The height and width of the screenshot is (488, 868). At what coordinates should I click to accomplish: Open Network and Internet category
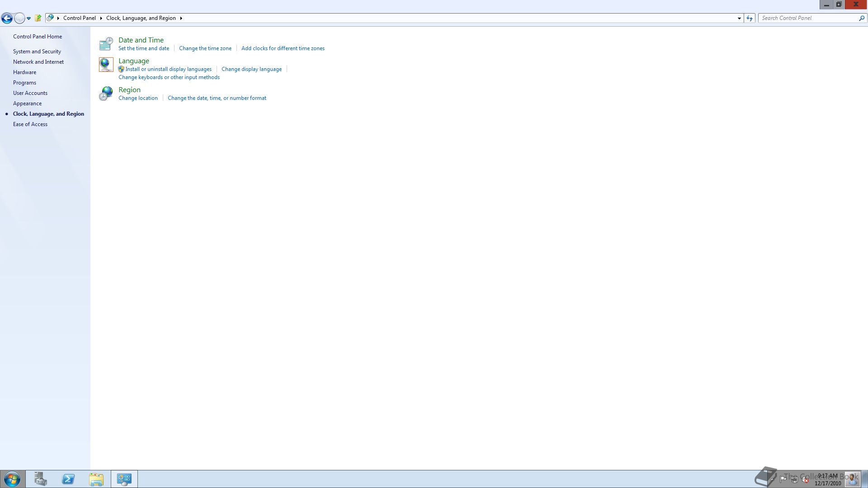point(38,62)
